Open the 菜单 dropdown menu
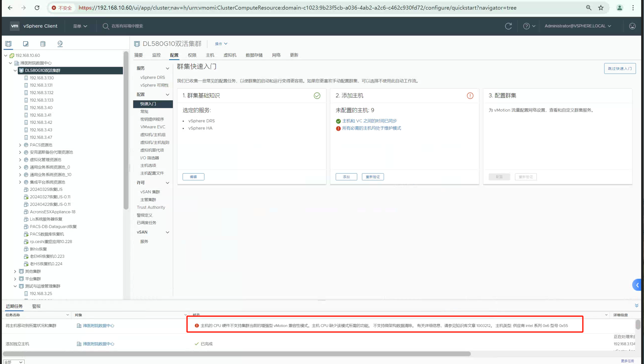 click(x=80, y=26)
